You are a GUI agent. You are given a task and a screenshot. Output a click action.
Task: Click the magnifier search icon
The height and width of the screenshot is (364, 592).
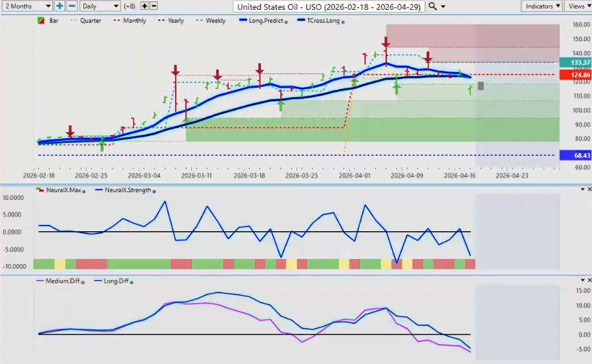[x=433, y=6]
